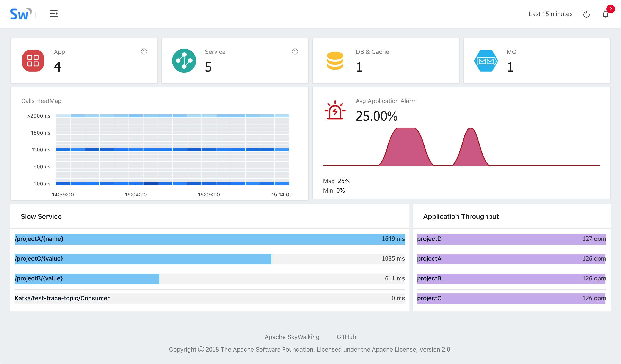Click the blue MQ envelope icon
This screenshot has height=364, width=621.
(x=486, y=61)
